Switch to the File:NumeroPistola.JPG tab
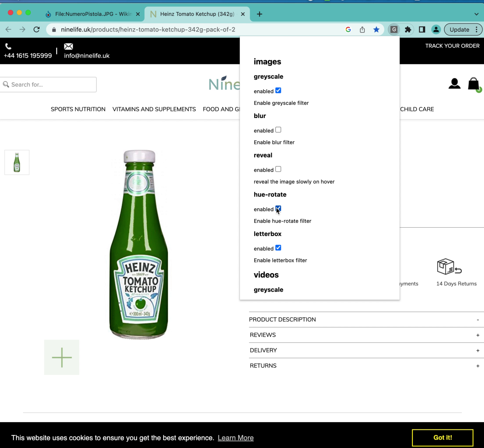 click(93, 14)
